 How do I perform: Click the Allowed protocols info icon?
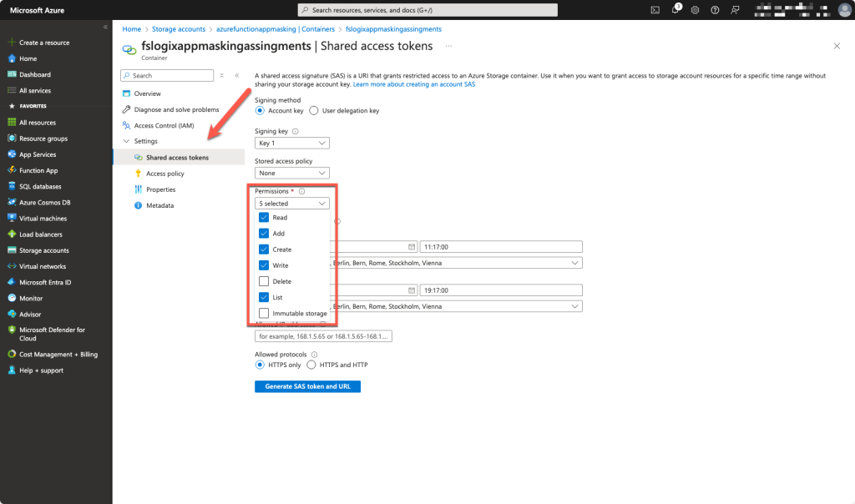(314, 355)
